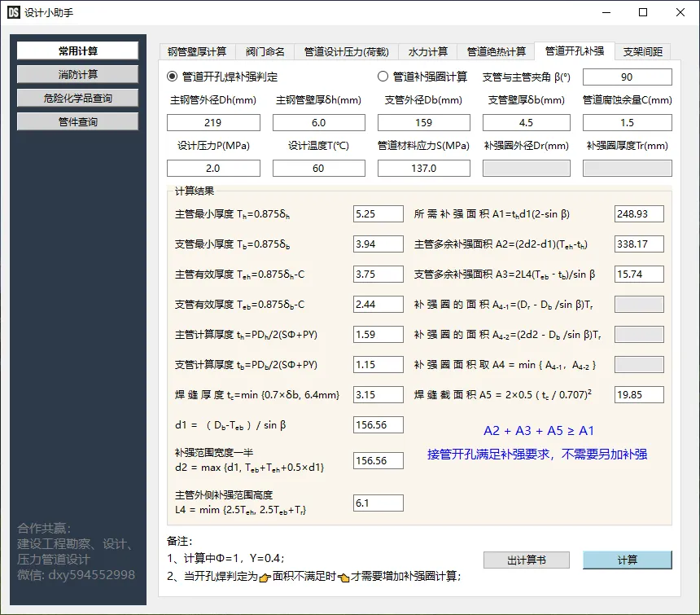This screenshot has height=615, width=700.
Task: Click 主钢管外径Dh field with 219
Action: point(213,122)
